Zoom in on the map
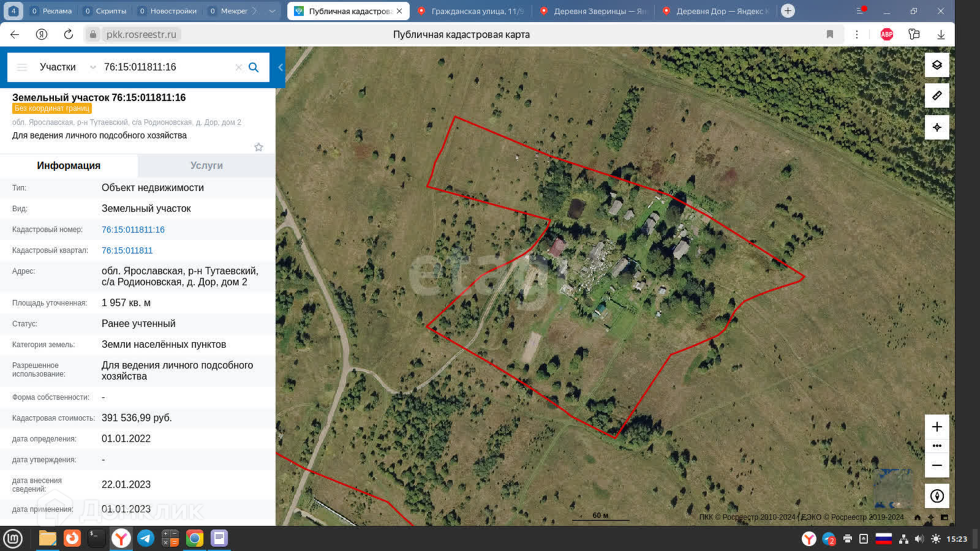This screenshot has width=980, height=551. click(x=937, y=427)
